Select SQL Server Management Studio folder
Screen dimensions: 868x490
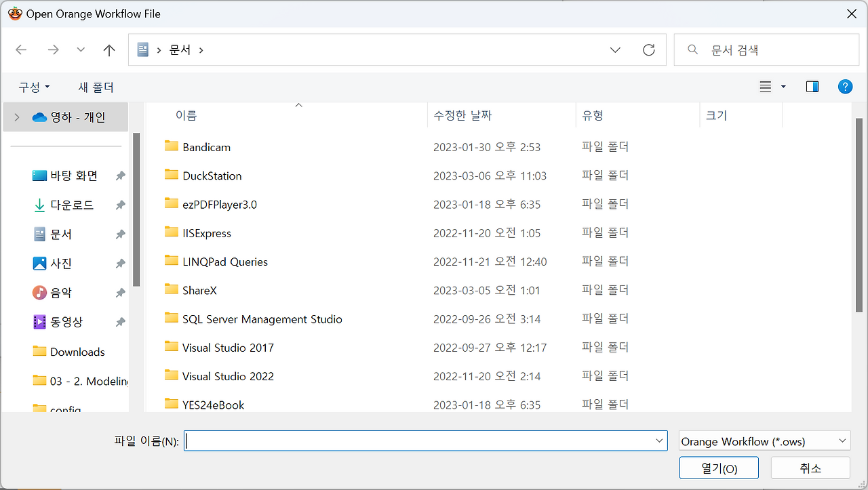point(262,319)
